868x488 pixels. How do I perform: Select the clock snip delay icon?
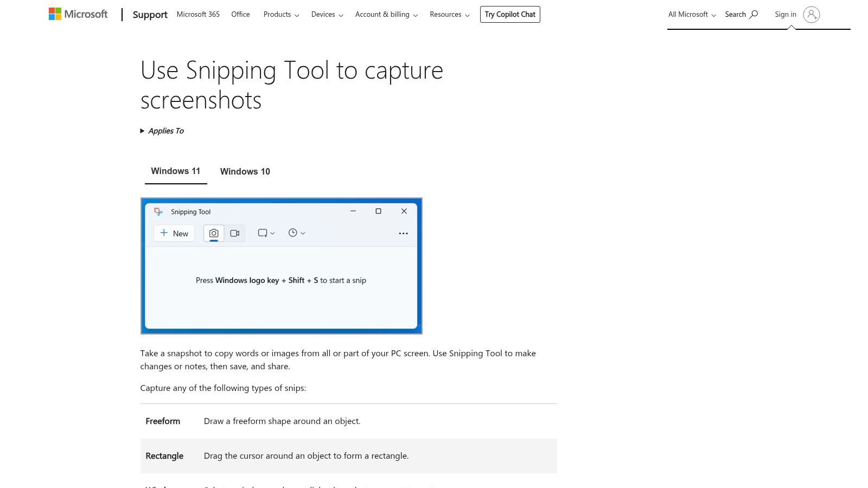pyautogui.click(x=292, y=233)
